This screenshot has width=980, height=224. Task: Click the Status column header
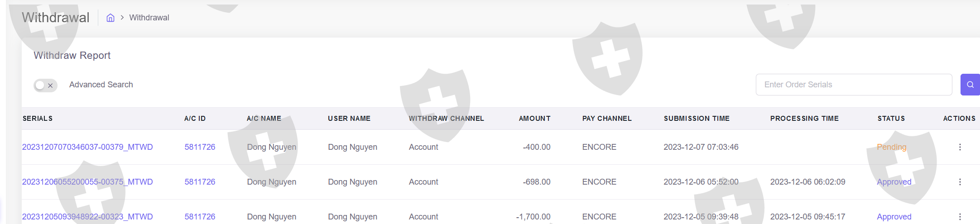[x=891, y=119]
